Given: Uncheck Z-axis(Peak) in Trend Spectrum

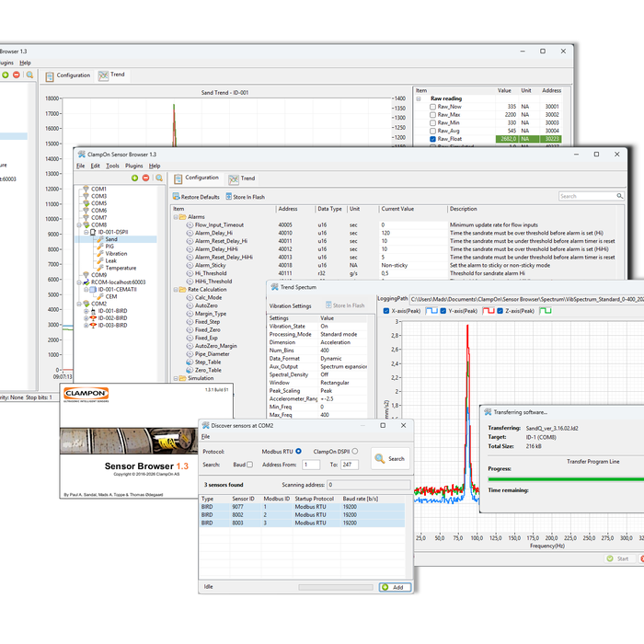Looking at the screenshot, I should point(500,311).
